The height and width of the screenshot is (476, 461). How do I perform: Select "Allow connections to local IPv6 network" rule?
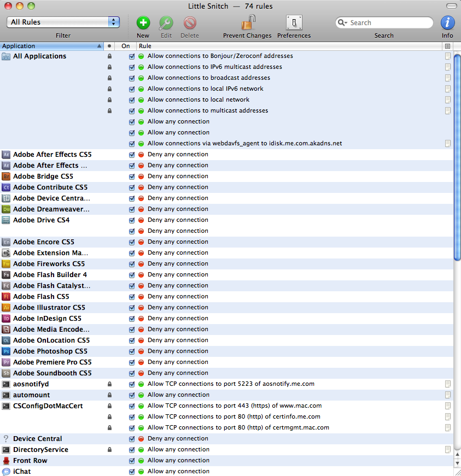(206, 89)
